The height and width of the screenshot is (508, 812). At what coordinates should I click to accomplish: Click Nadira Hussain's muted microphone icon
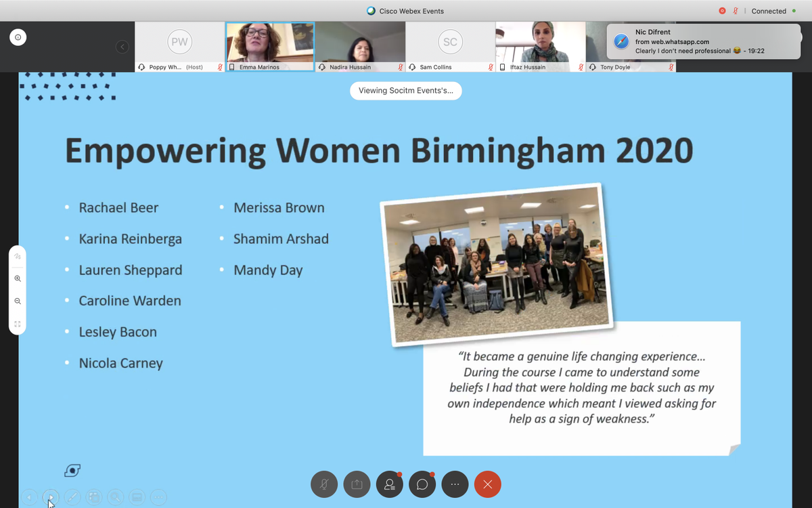401,68
